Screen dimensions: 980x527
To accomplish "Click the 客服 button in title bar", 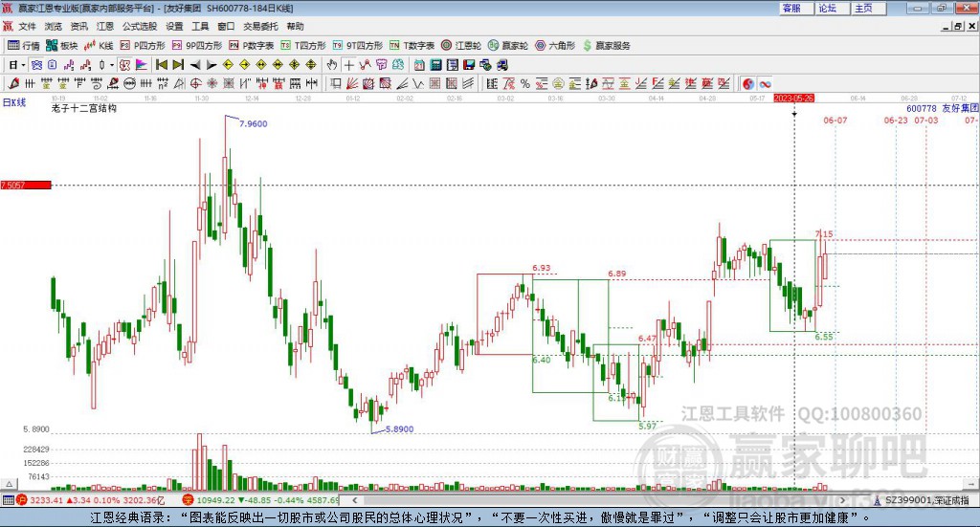I will point(795,8).
